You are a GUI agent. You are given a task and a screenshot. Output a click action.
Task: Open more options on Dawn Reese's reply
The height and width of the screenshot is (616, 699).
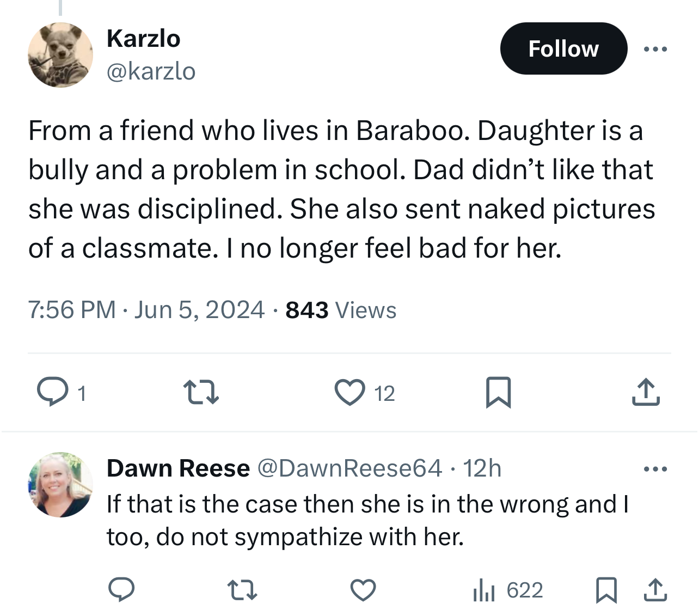655,469
